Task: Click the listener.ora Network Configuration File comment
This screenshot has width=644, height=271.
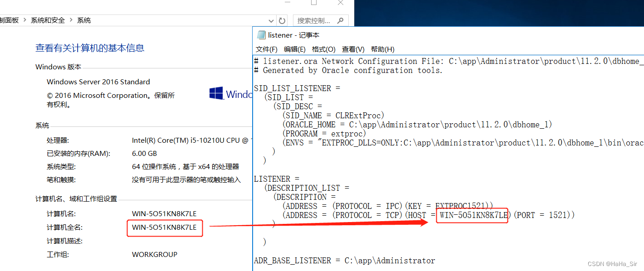Action: tap(449, 61)
